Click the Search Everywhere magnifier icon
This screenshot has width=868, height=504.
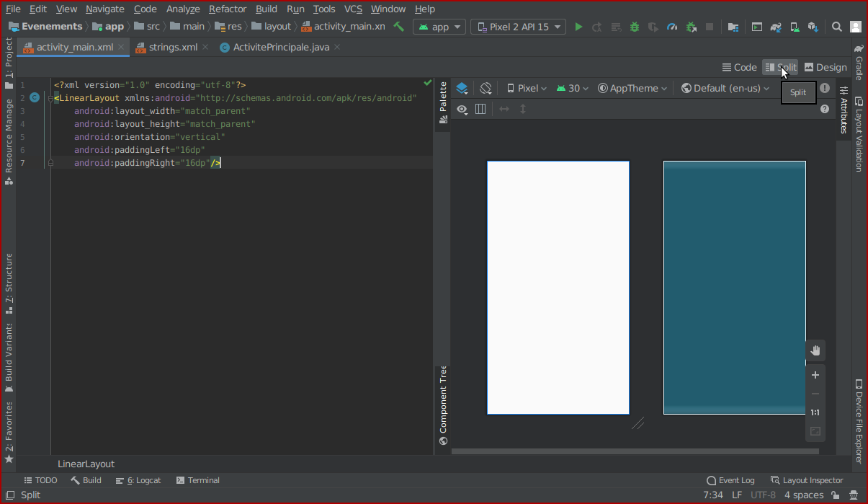[x=837, y=27]
